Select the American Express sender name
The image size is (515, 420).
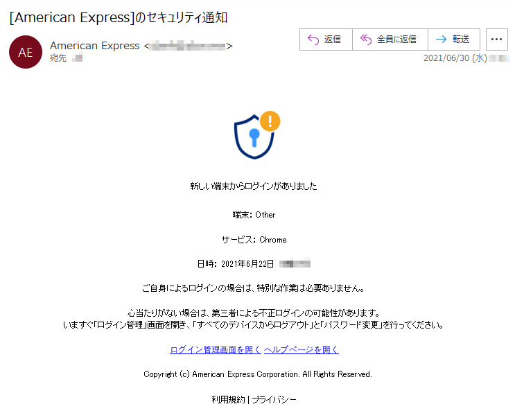pyautogui.click(x=94, y=46)
